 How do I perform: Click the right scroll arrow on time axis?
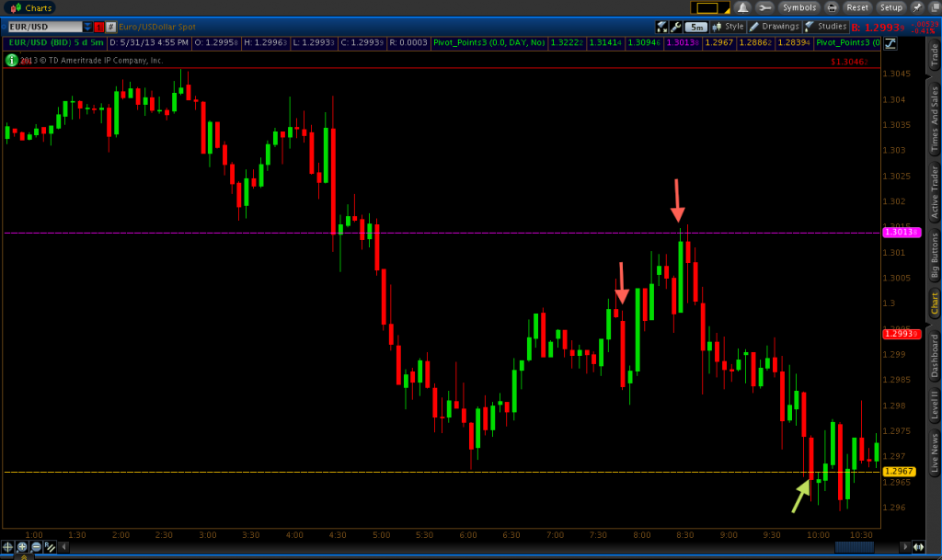point(905,547)
